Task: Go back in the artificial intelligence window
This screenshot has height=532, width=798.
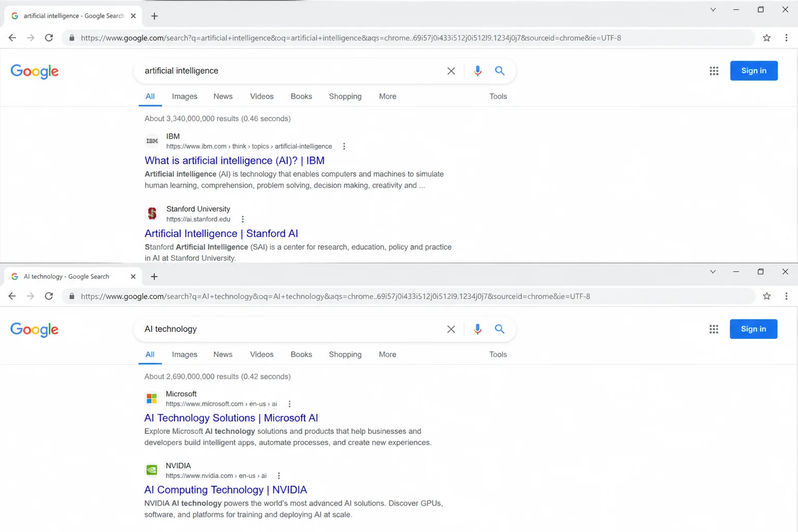Action: [x=12, y=38]
